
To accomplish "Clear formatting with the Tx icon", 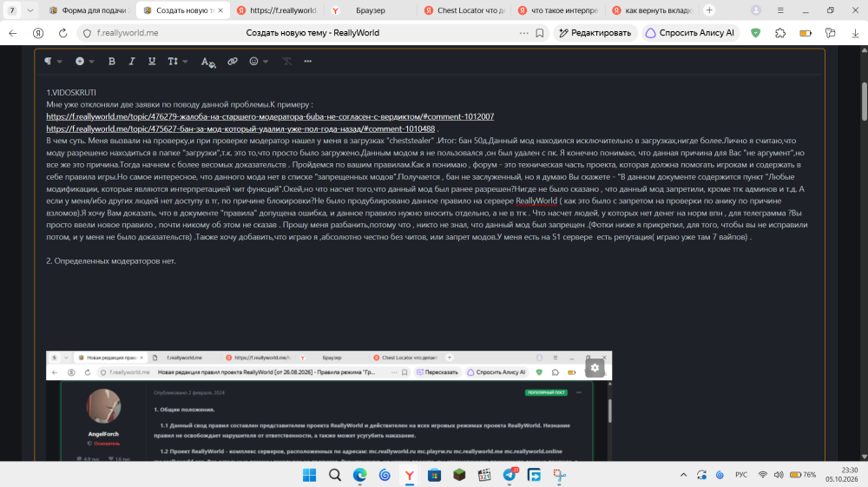I will tap(286, 62).
